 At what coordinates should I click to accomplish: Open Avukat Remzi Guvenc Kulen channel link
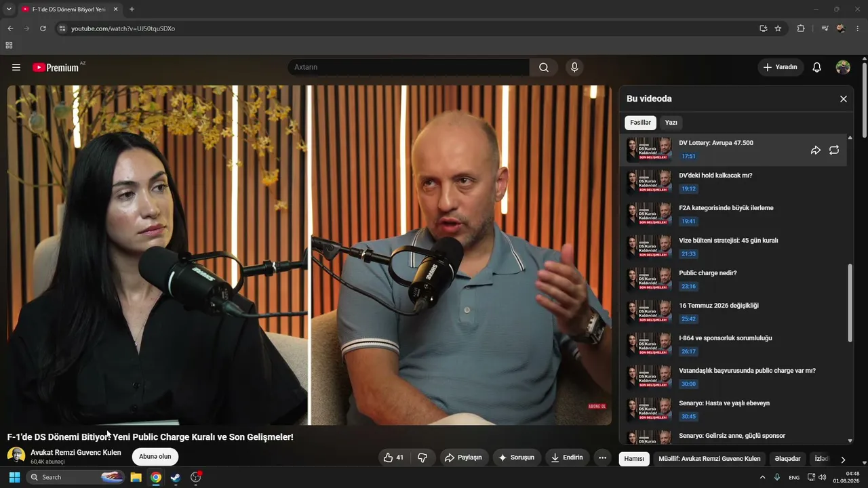[x=76, y=453]
